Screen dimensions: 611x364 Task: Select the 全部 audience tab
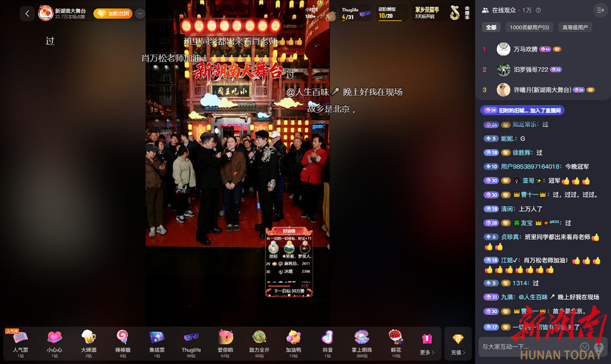490,27
